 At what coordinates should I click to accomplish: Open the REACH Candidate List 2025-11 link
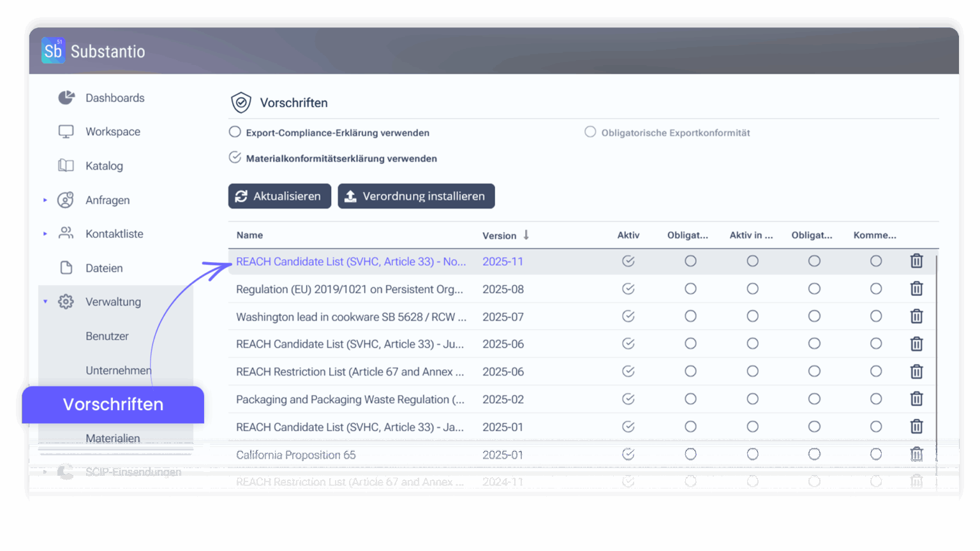point(351,261)
